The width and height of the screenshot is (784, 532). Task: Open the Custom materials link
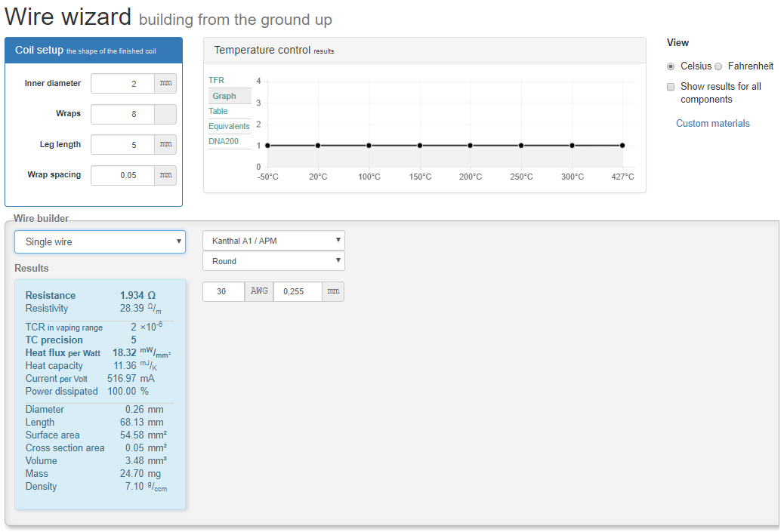pos(712,124)
